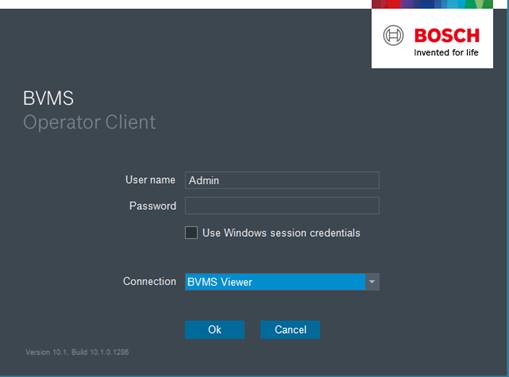Focus the Password input field
The image size is (509, 377).
pos(282,206)
